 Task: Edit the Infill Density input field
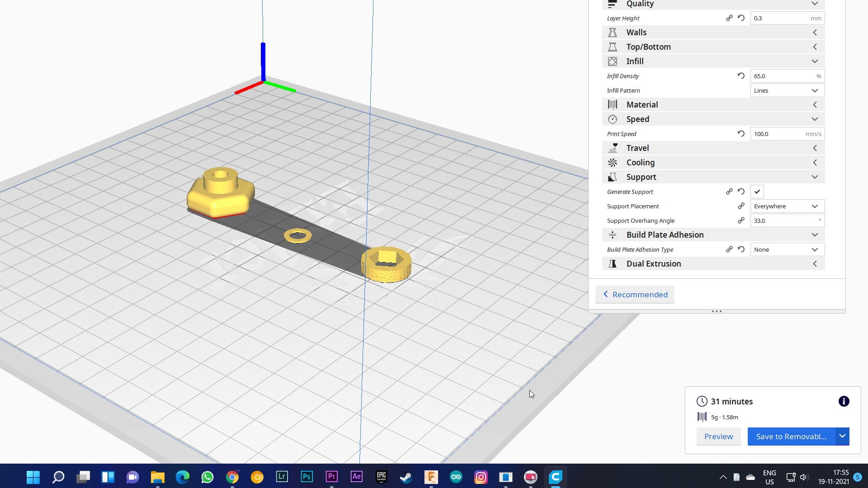[787, 76]
